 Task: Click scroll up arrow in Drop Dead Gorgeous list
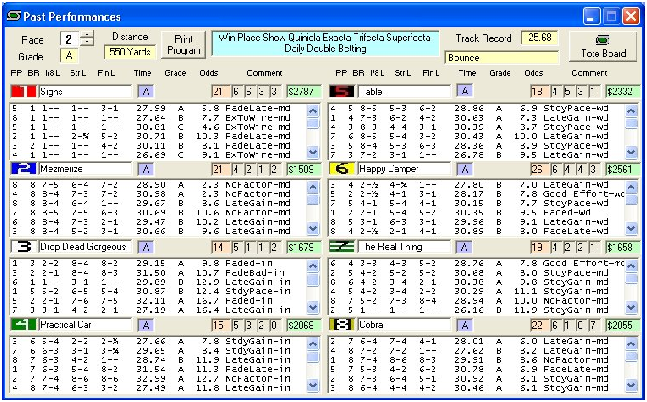pos(313,266)
